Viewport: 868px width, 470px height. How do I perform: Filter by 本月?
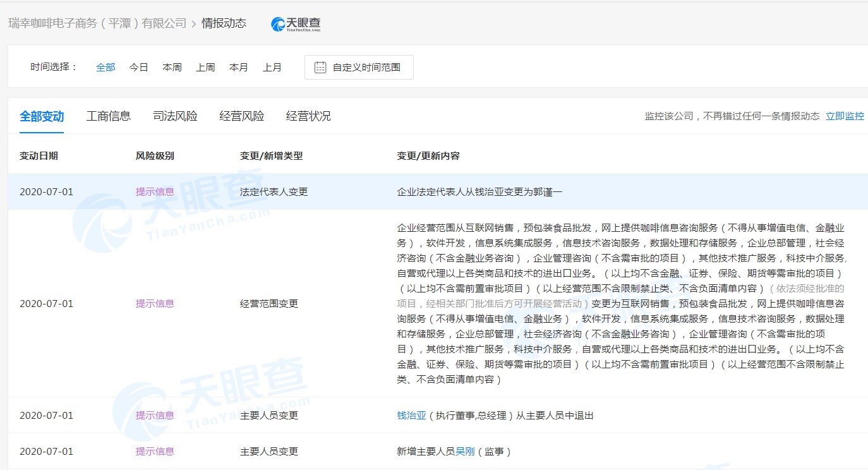coord(239,67)
